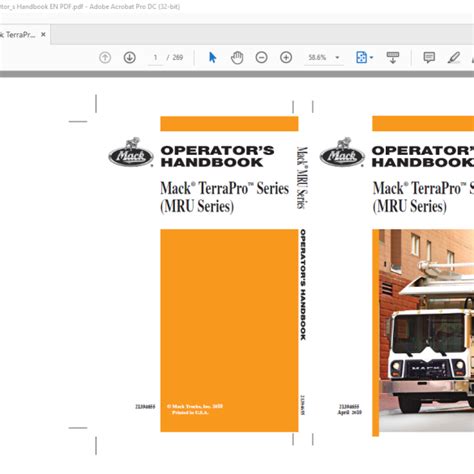Select the TerraPr... document tab
The width and height of the screenshot is (474, 474).
tap(21, 34)
